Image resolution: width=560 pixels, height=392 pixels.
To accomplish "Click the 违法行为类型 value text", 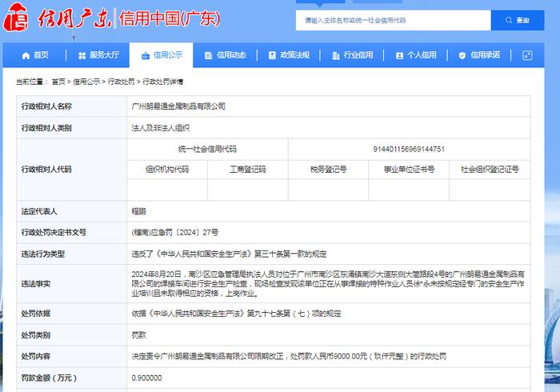I will [x=229, y=254].
